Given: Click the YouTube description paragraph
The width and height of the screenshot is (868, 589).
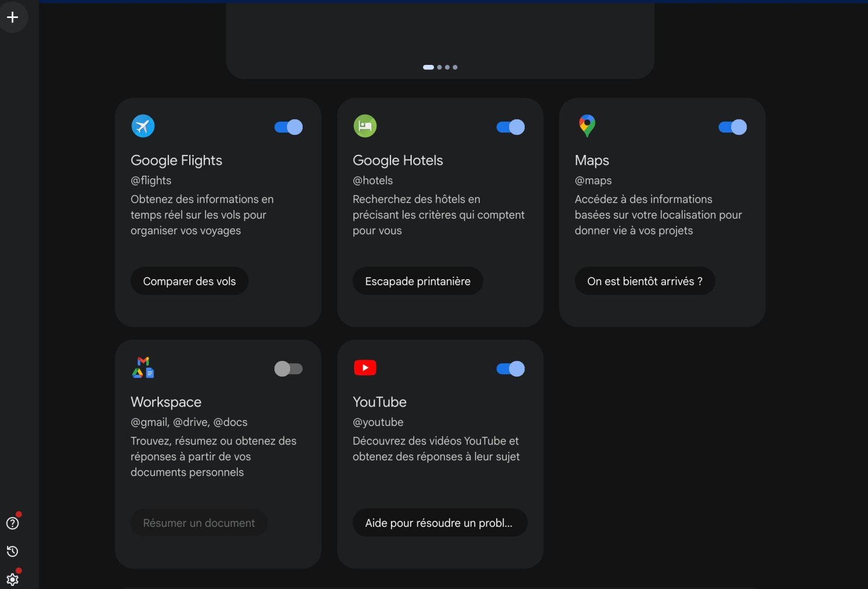Looking at the screenshot, I should pyautogui.click(x=436, y=448).
